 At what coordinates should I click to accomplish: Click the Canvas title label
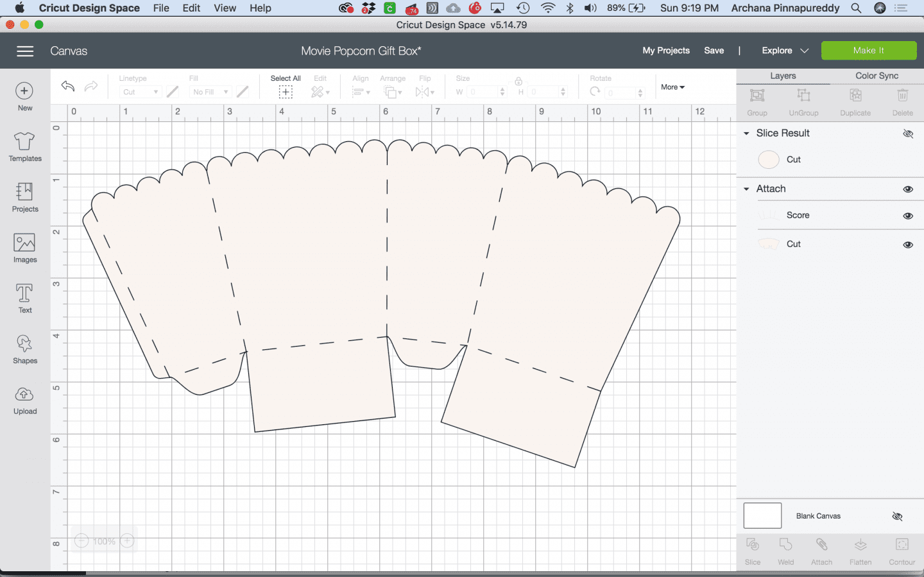click(x=69, y=51)
